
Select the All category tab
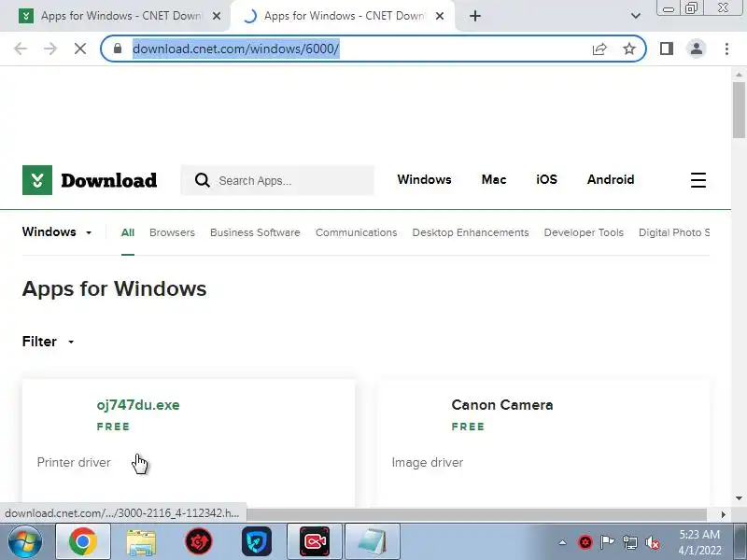[128, 232]
